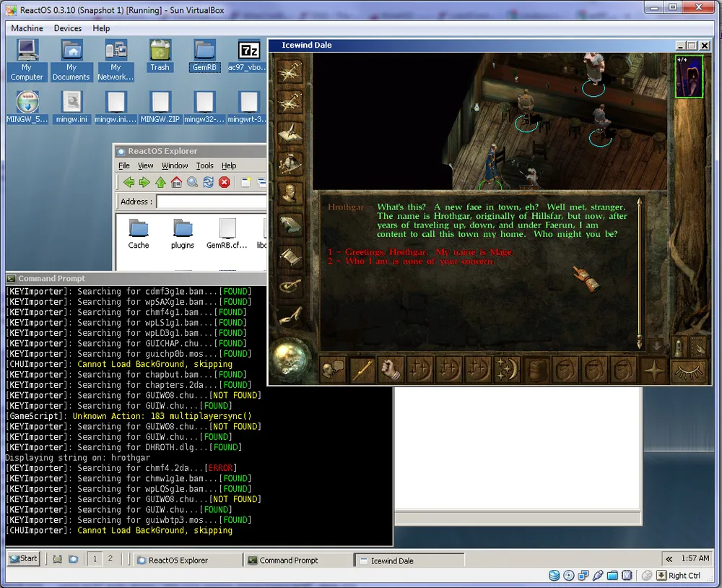Click the game clock orb to pause

click(290, 358)
